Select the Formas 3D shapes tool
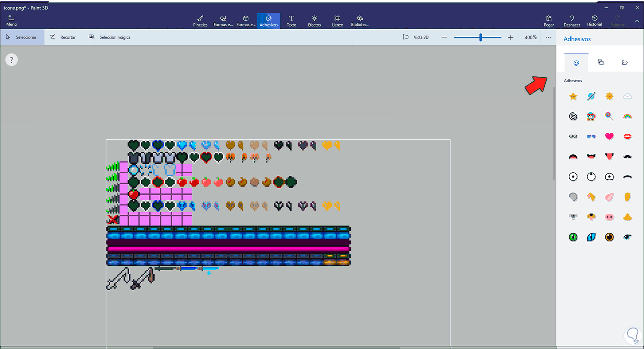644x349 pixels. coord(246,21)
